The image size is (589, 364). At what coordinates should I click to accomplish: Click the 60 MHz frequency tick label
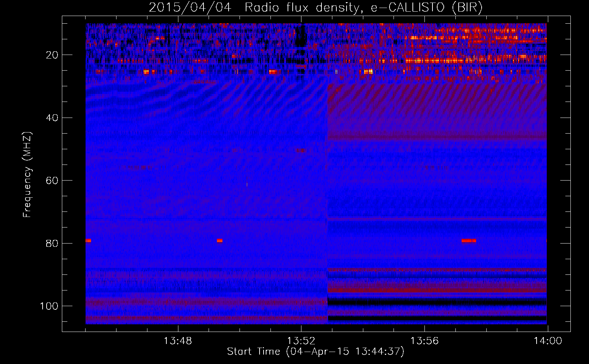[52, 181]
